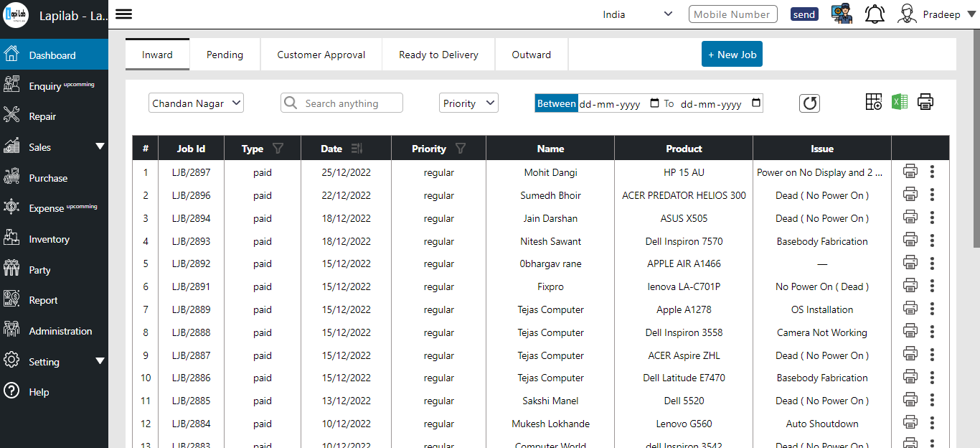
Task: Open the Chandan Nagar branch dropdown
Action: coord(197,103)
